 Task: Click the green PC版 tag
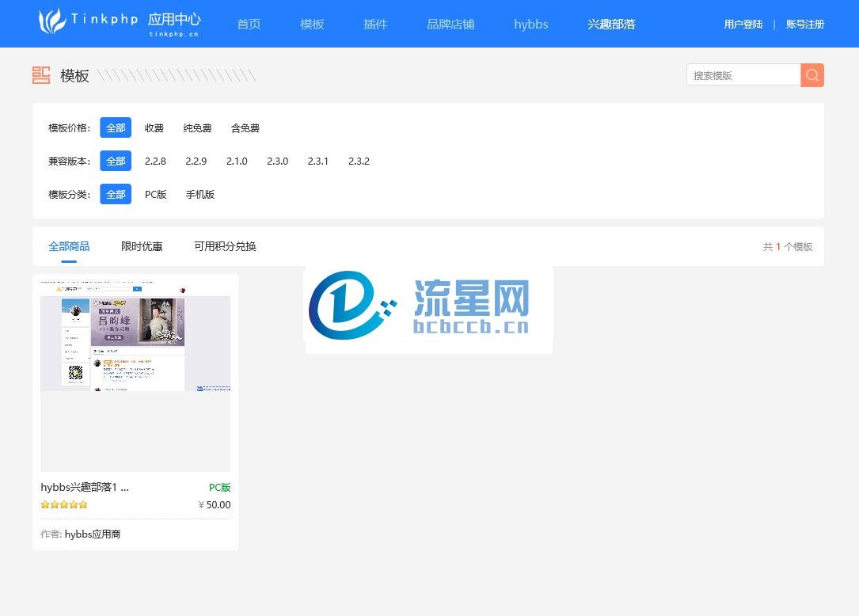[219, 487]
